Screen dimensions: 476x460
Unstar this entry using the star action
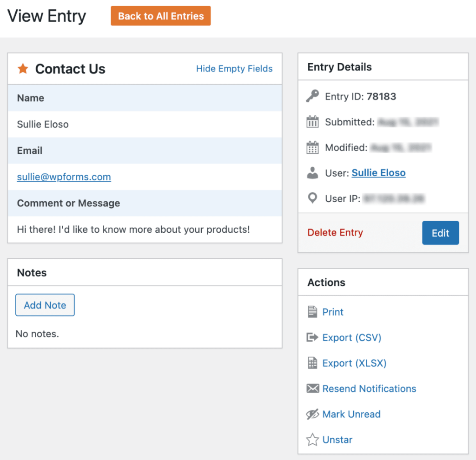(x=337, y=440)
